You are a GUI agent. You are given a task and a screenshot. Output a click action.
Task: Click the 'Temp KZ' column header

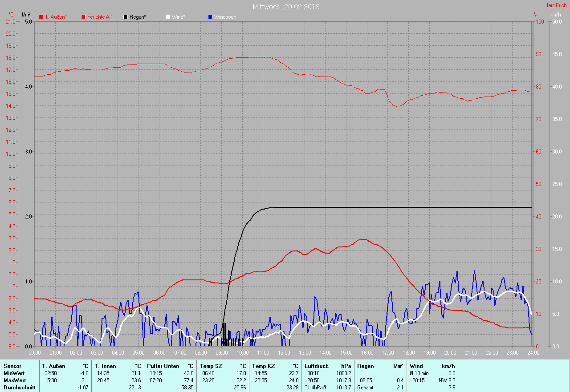tap(264, 366)
